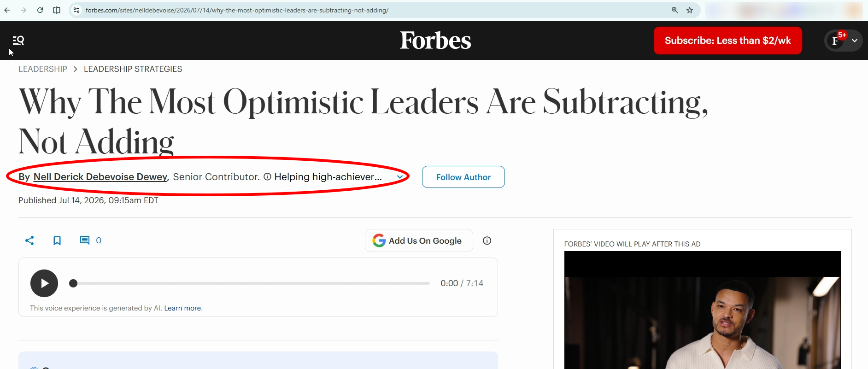Click Subscribe: Less than $2/wk button
The width and height of the screenshot is (868, 369).
(x=727, y=41)
